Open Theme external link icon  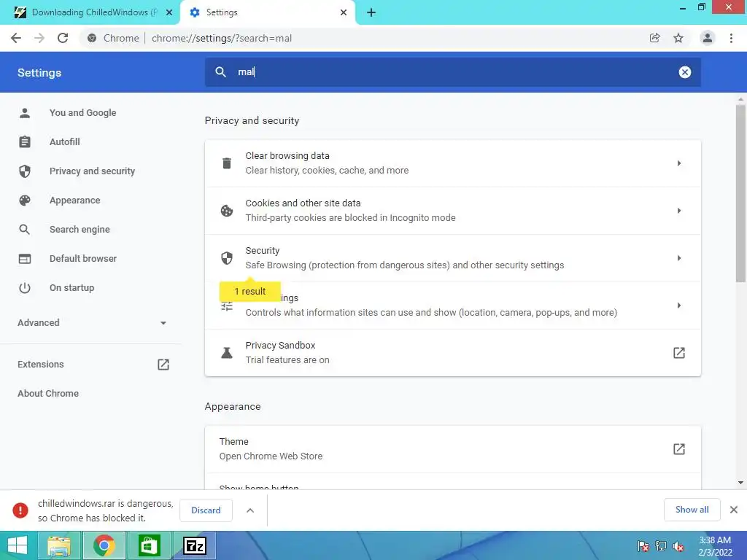coord(679,449)
